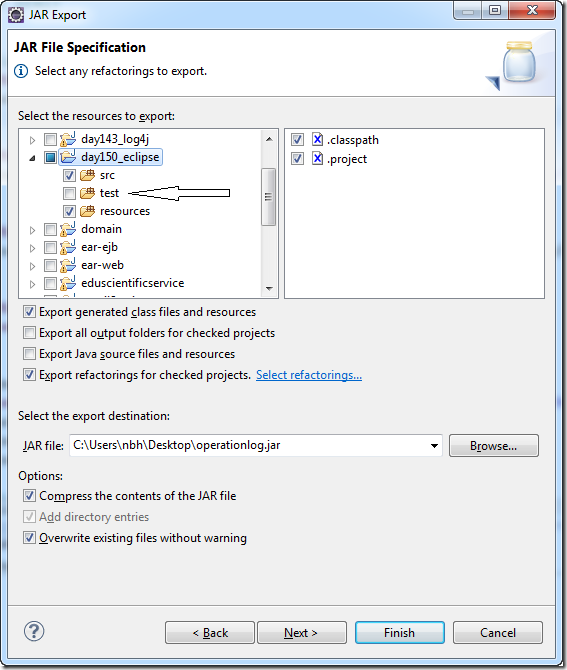
Task: Expand the eduscientificservice tree node
Action: (x=32, y=284)
